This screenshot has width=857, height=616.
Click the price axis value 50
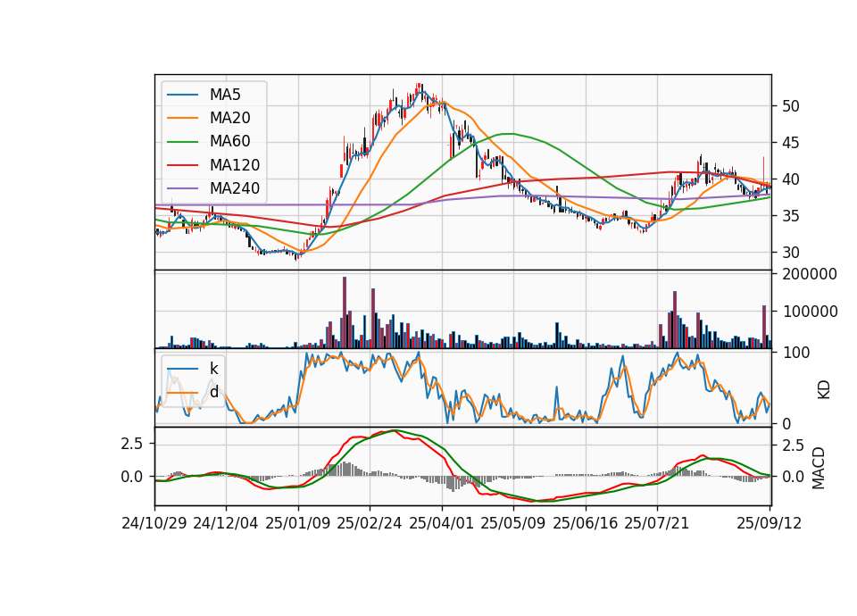[x=790, y=106]
